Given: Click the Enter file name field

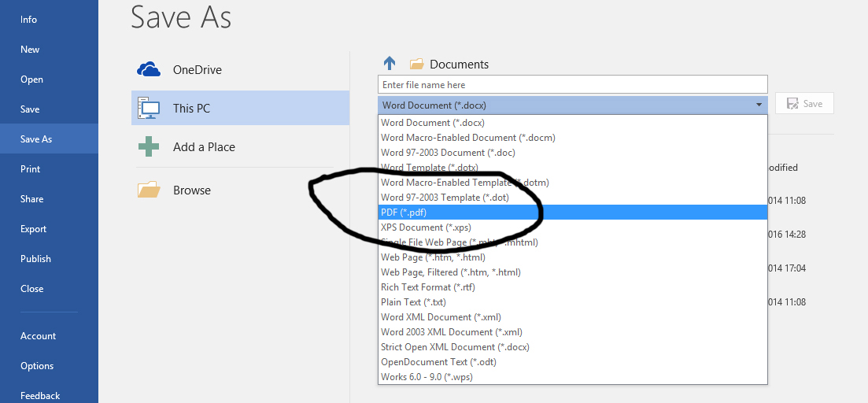Looking at the screenshot, I should coord(572,84).
